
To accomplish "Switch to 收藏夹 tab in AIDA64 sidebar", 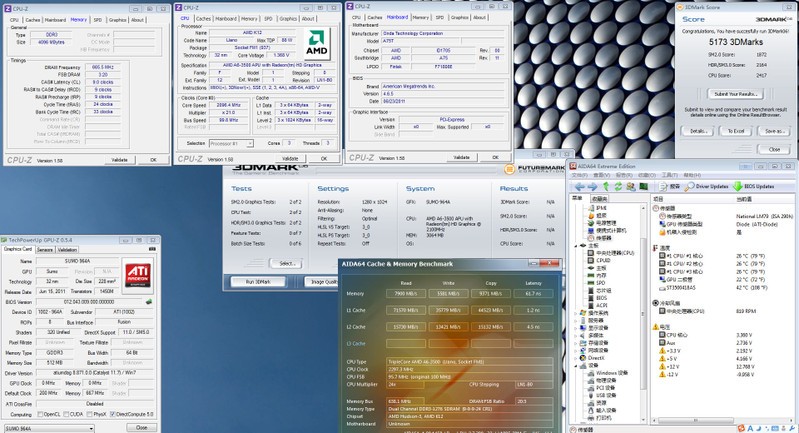I will click(599, 198).
